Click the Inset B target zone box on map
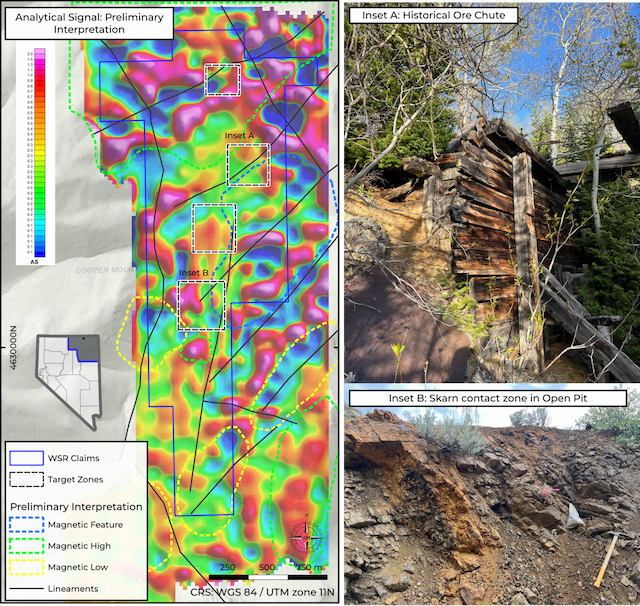 [x=202, y=305]
